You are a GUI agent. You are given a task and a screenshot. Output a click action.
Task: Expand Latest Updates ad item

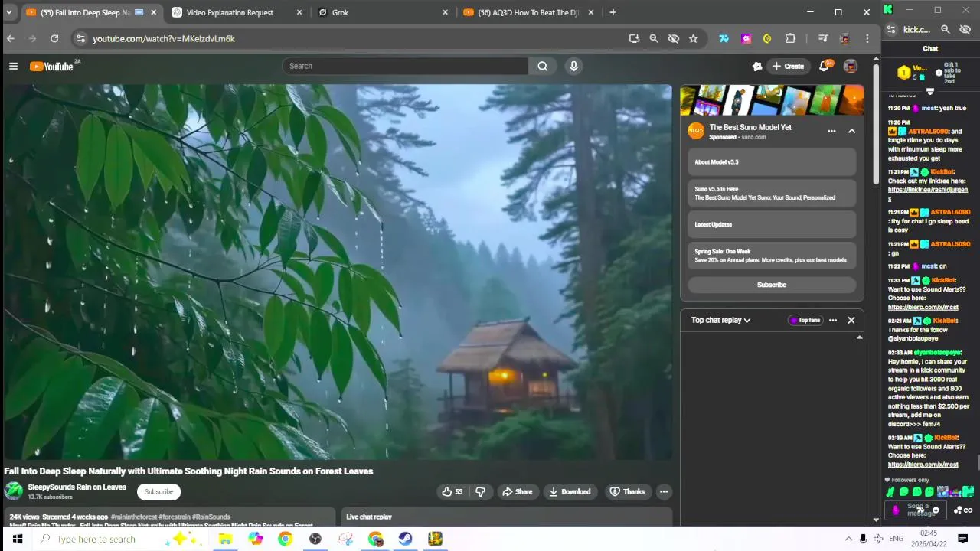pos(772,224)
